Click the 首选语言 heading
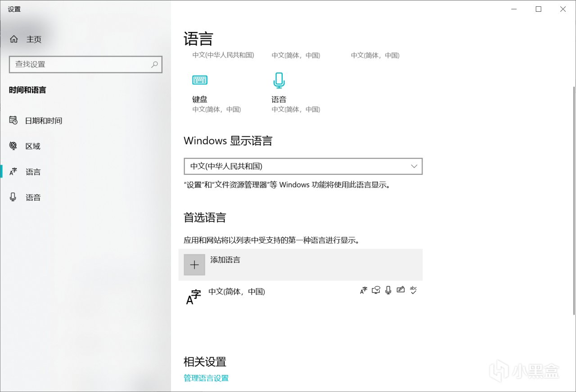The image size is (576, 392). 205,218
